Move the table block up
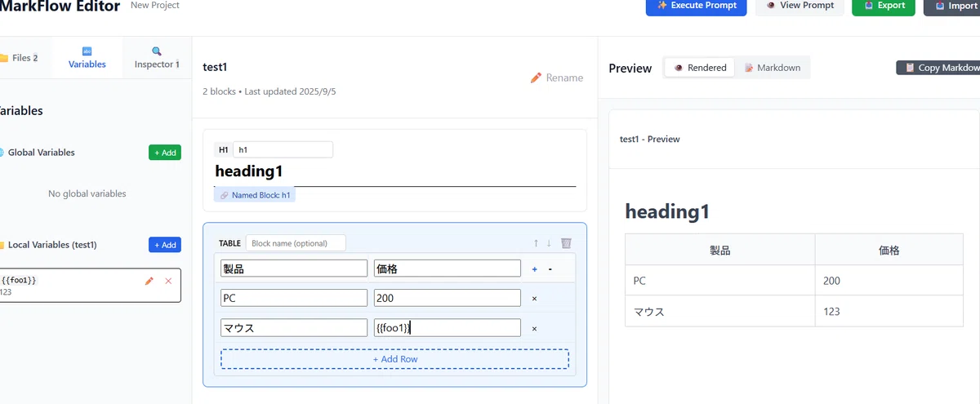 pos(536,243)
